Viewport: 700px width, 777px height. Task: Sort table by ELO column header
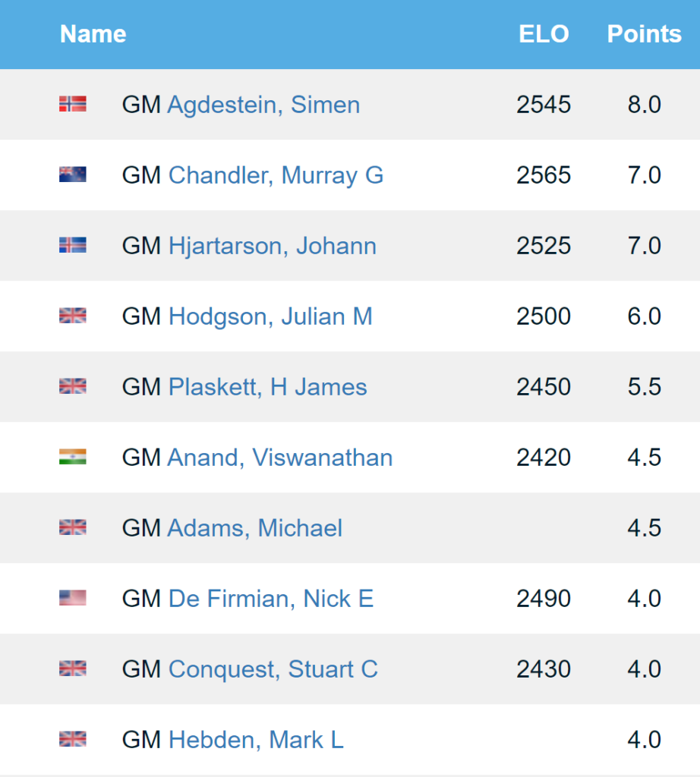tap(544, 34)
